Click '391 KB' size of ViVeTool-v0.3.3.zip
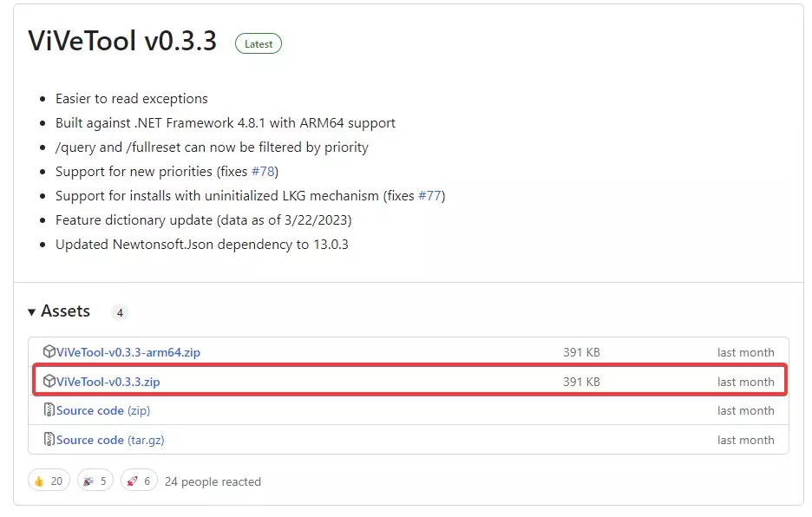 tap(581, 382)
